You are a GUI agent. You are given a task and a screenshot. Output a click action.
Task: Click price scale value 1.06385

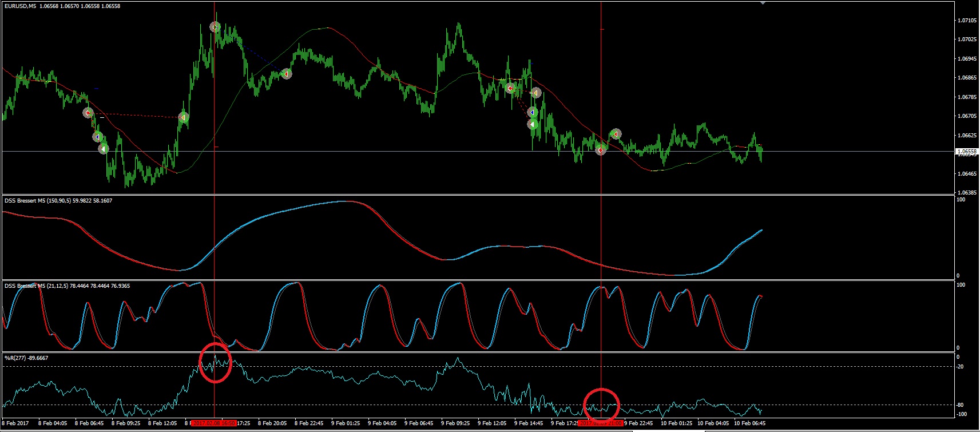click(x=967, y=193)
